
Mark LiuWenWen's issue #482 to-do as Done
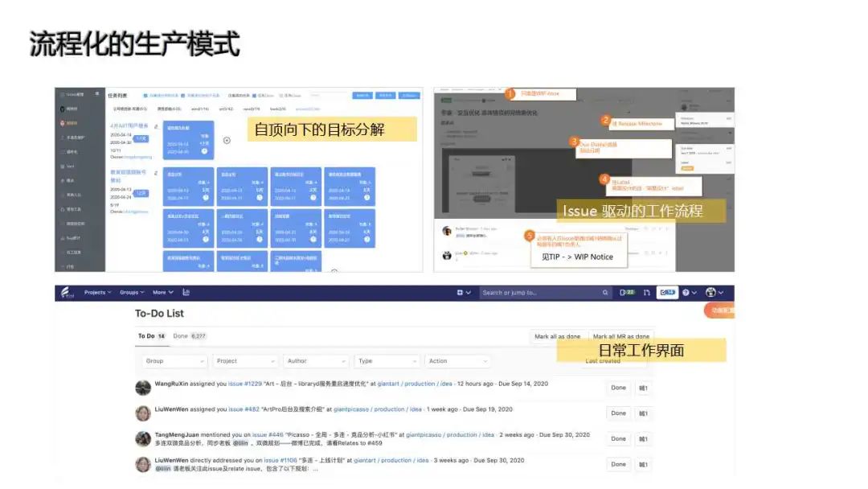tap(618, 413)
